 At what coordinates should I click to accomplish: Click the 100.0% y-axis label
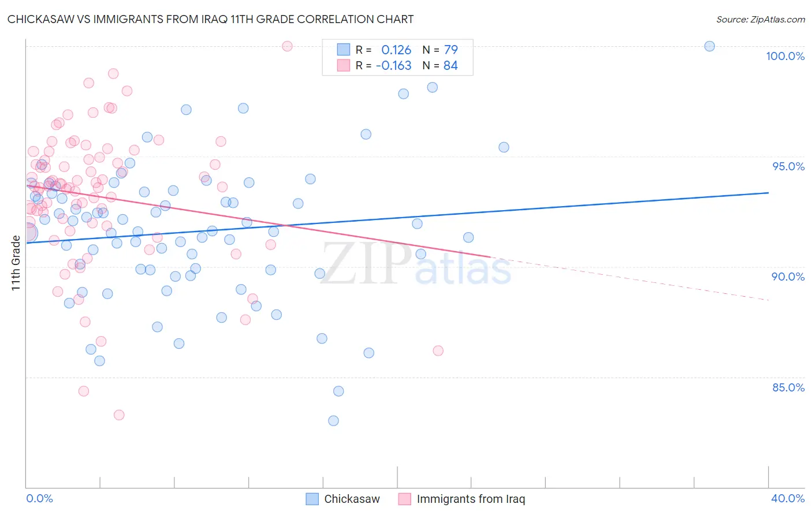click(x=785, y=56)
